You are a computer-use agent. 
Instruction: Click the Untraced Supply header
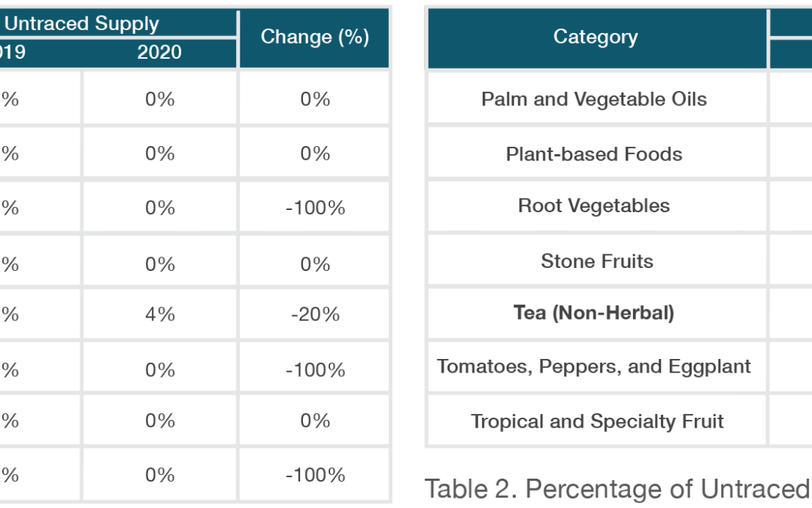[x=82, y=23]
